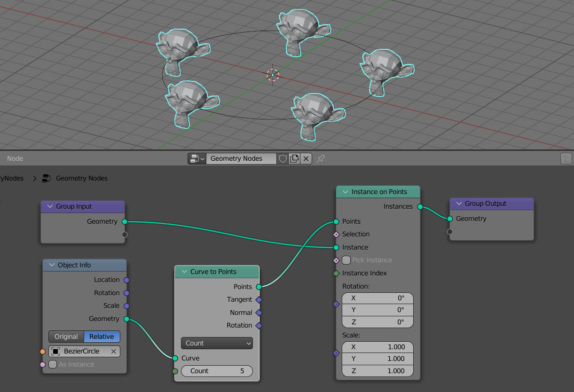
Task: Select the Relative transform space button
Action: click(102, 337)
